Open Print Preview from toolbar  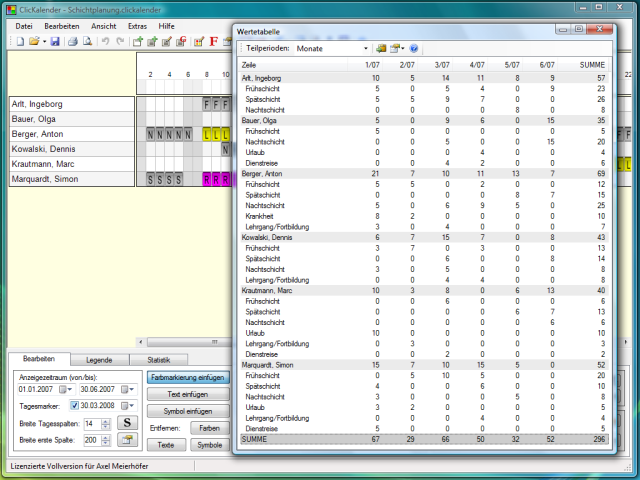(x=87, y=41)
